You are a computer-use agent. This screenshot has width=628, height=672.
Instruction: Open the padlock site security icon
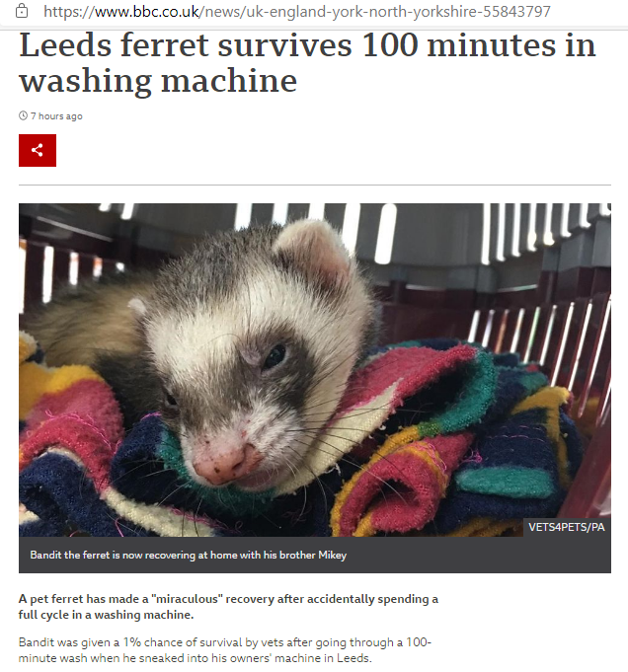point(22,11)
